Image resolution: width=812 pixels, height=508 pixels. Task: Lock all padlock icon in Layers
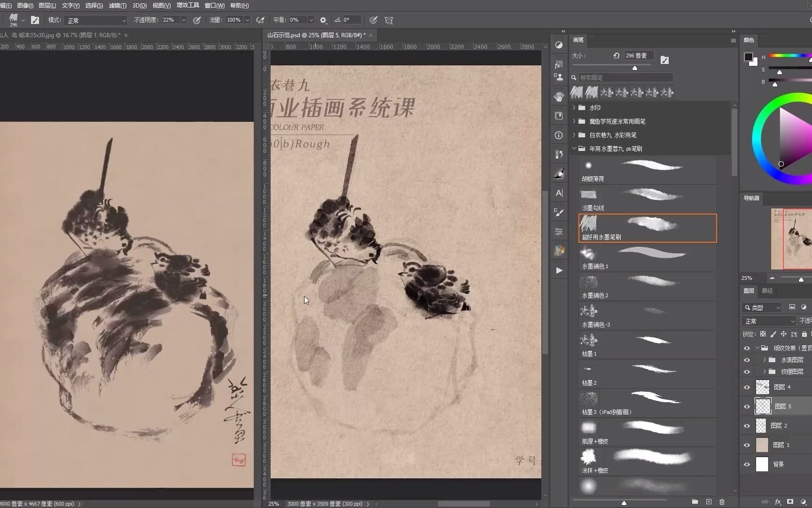click(804, 334)
